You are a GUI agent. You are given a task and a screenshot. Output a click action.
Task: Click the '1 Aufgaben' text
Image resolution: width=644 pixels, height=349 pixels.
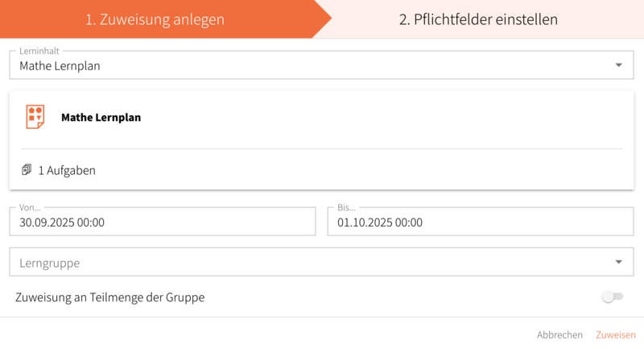pyautogui.click(x=67, y=171)
